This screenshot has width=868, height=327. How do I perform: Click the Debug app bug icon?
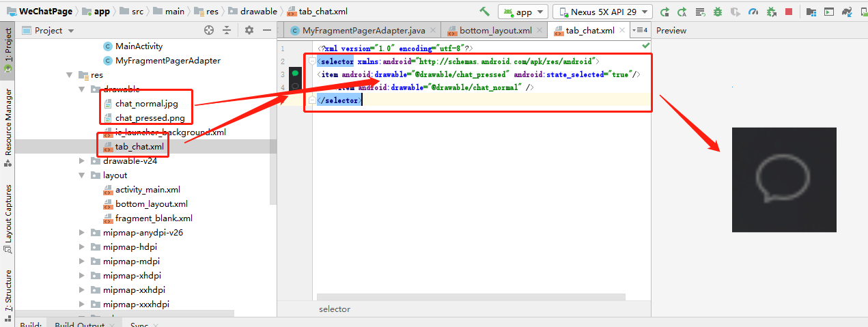pos(718,12)
